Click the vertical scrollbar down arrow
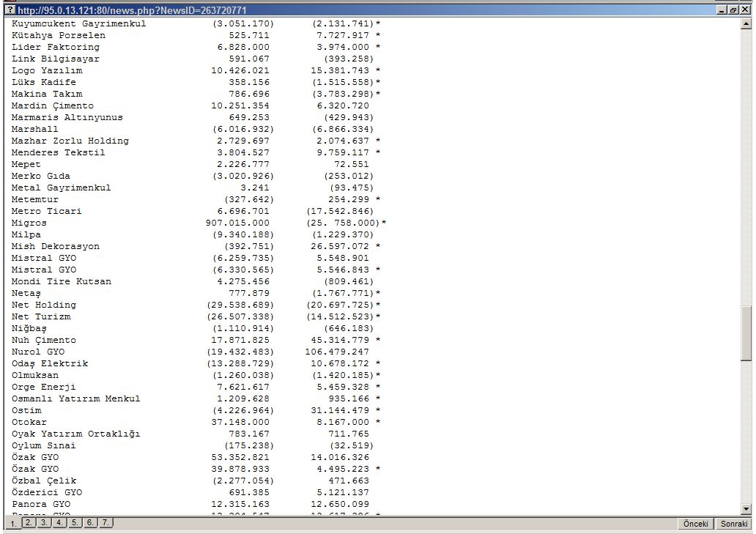756x534 pixels. (746, 509)
